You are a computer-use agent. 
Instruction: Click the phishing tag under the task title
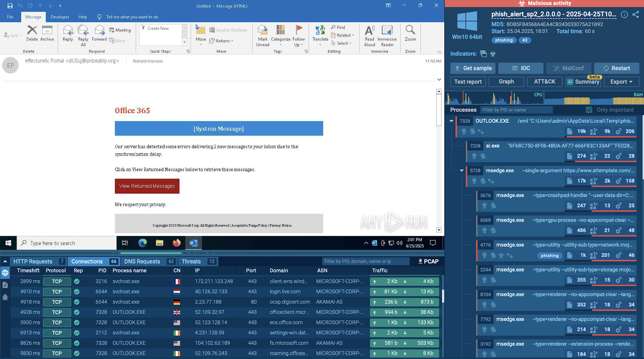coord(504,40)
